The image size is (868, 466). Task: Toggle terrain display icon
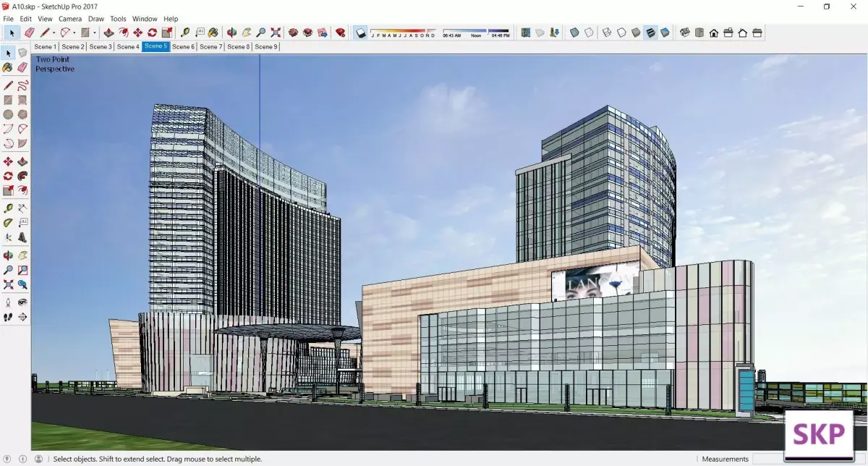click(x=540, y=33)
